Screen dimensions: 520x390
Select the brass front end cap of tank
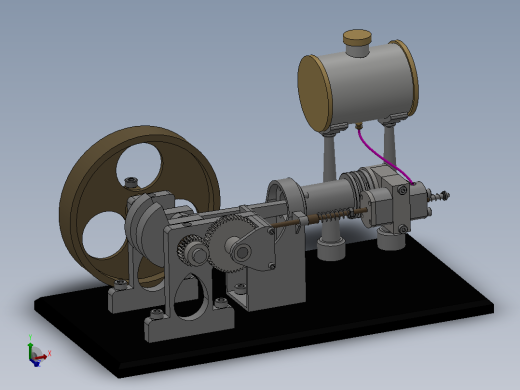314,93
